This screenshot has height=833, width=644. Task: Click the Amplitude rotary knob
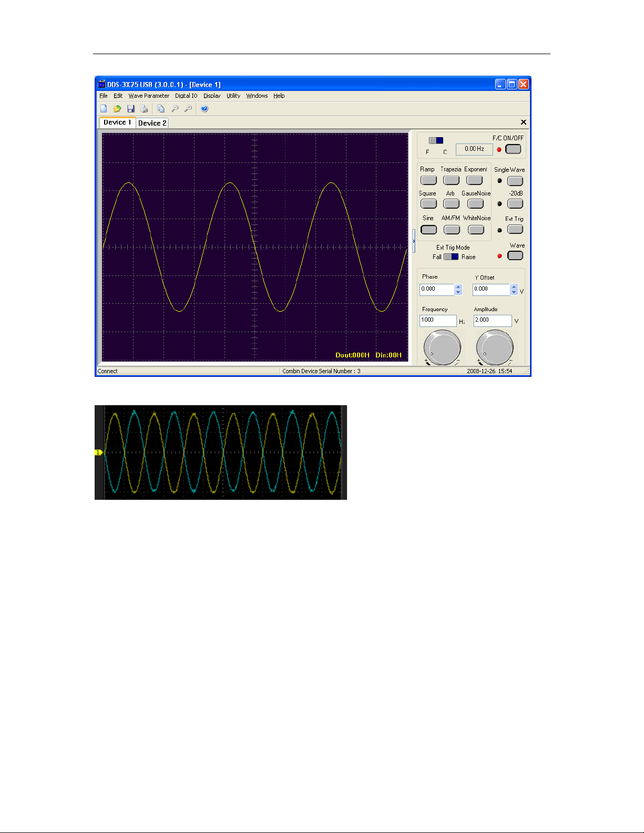pyautogui.click(x=495, y=347)
